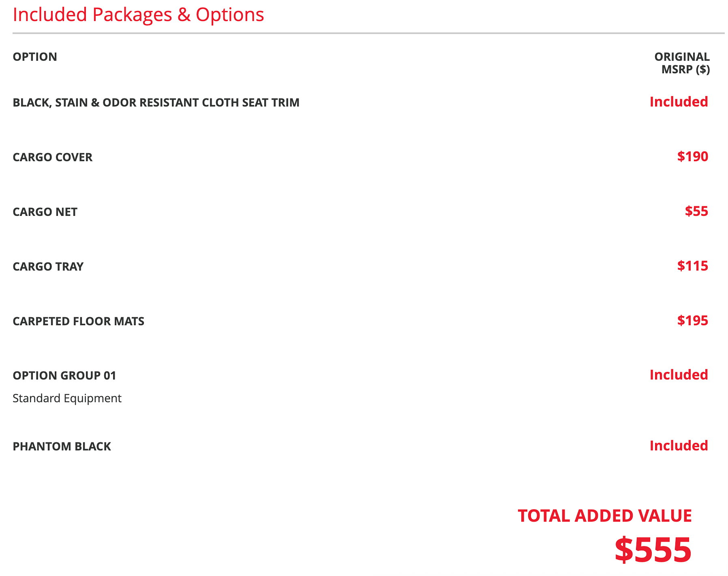Click the Included Packages & Options heading
This screenshot has width=728, height=576.
coord(138,15)
